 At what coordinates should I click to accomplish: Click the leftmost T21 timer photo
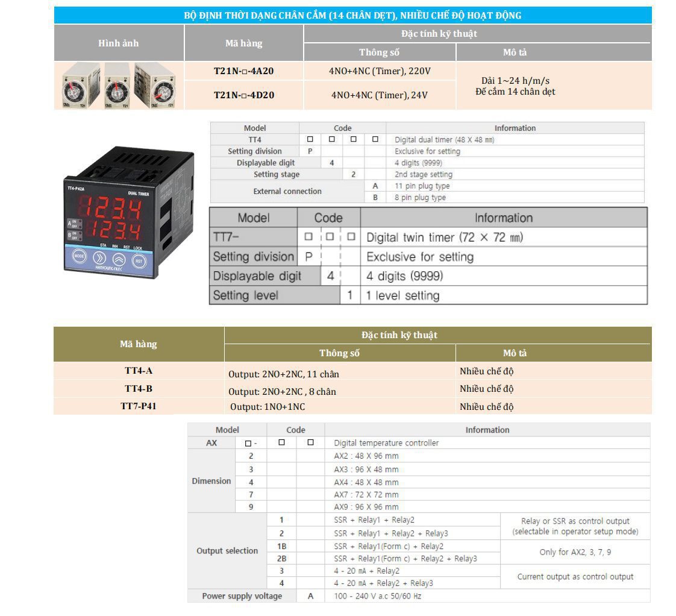click(81, 86)
